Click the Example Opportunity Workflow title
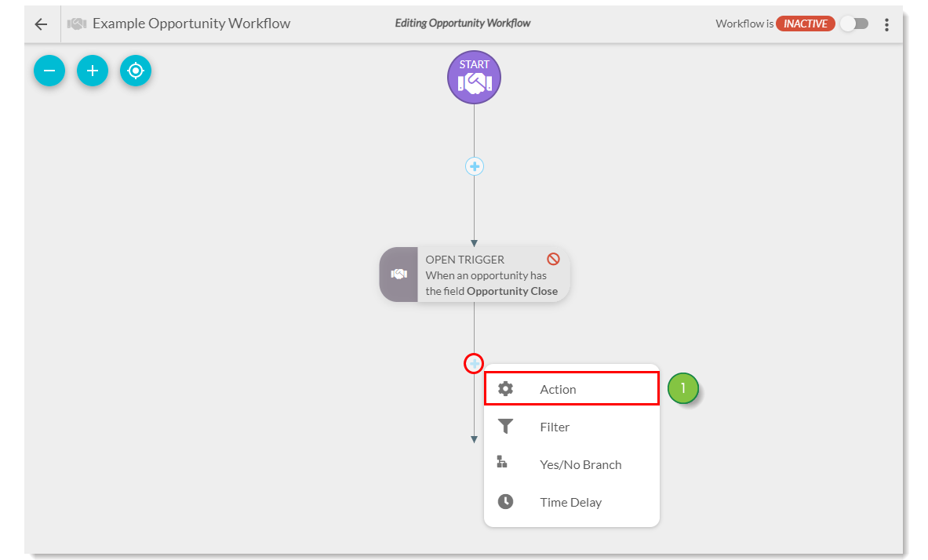The image size is (928, 560). pos(191,24)
